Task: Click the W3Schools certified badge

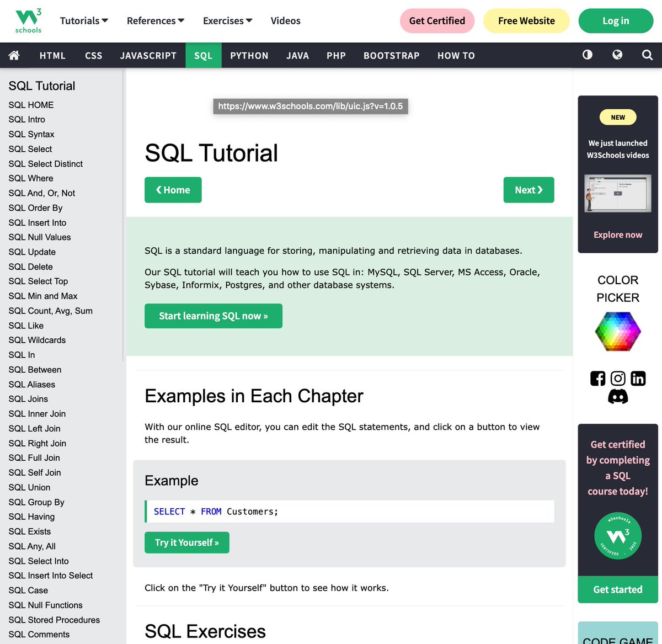Action: 618,536
